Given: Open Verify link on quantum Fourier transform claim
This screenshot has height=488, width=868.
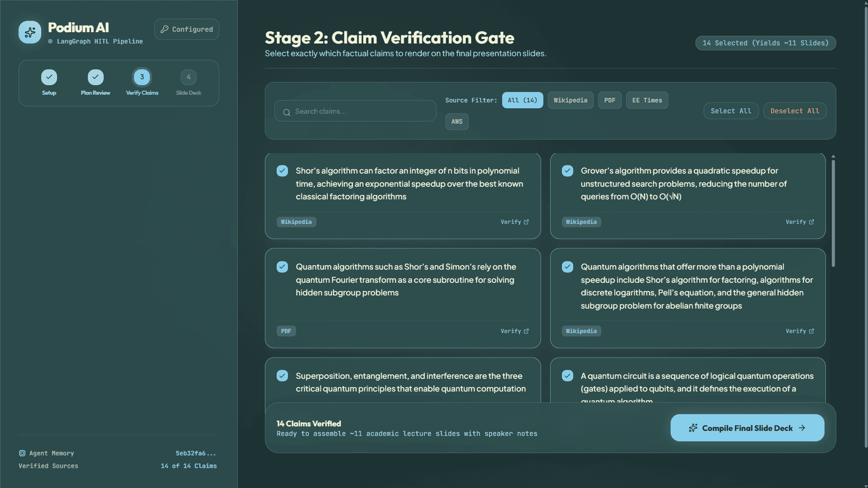Looking at the screenshot, I should (x=514, y=331).
